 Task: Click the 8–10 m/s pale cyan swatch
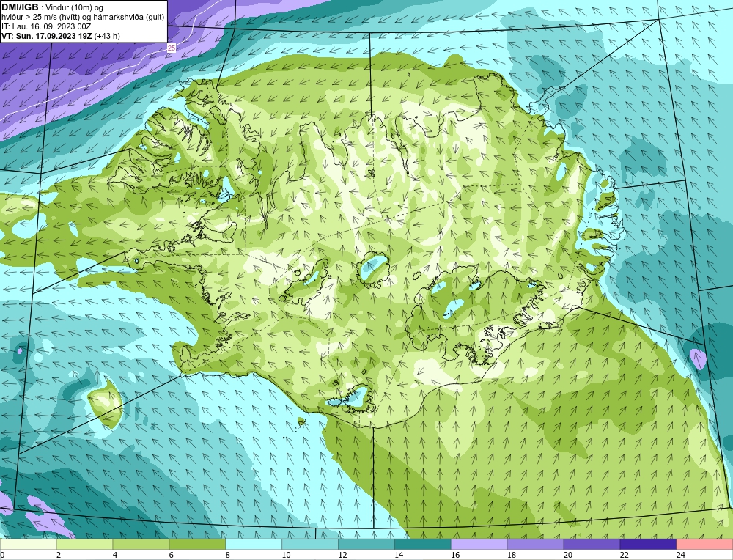tap(254, 544)
